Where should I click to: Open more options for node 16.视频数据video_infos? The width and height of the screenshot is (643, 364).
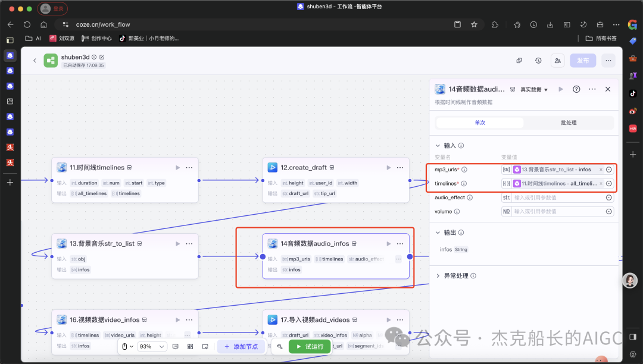click(x=189, y=320)
